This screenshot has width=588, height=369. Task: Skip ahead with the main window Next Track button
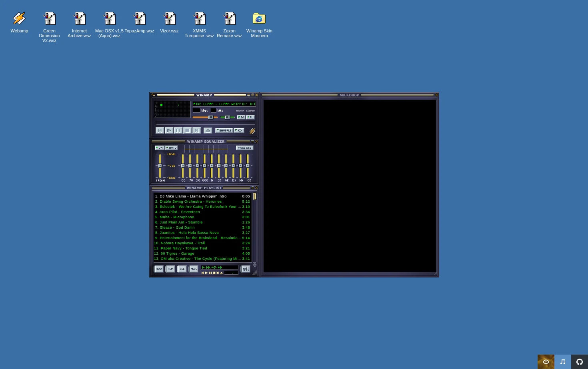196,130
